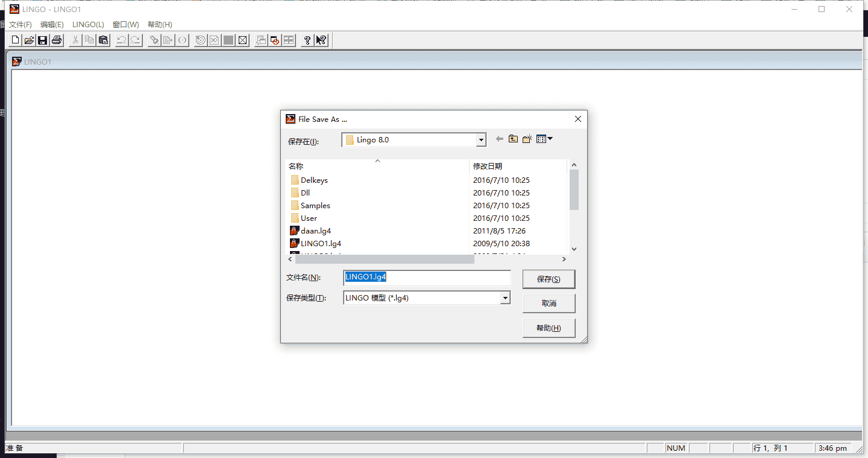Print the model using the printer icon
868x458 pixels.
point(57,40)
